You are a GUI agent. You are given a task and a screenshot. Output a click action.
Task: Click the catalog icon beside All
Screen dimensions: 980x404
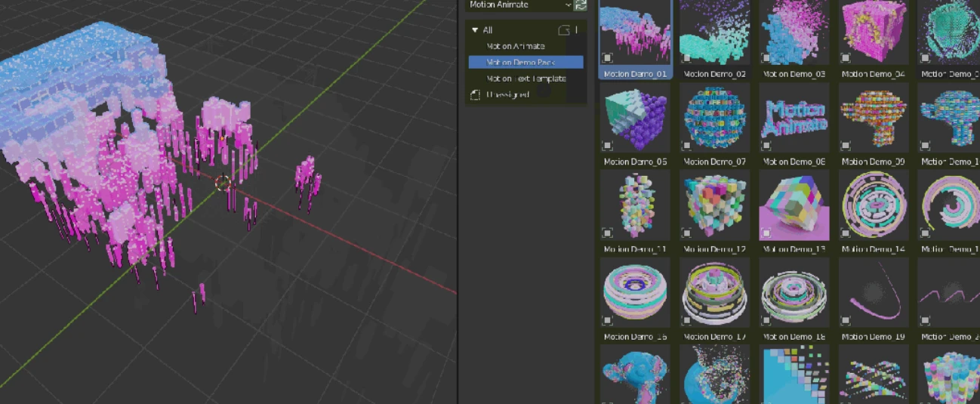coord(563,30)
